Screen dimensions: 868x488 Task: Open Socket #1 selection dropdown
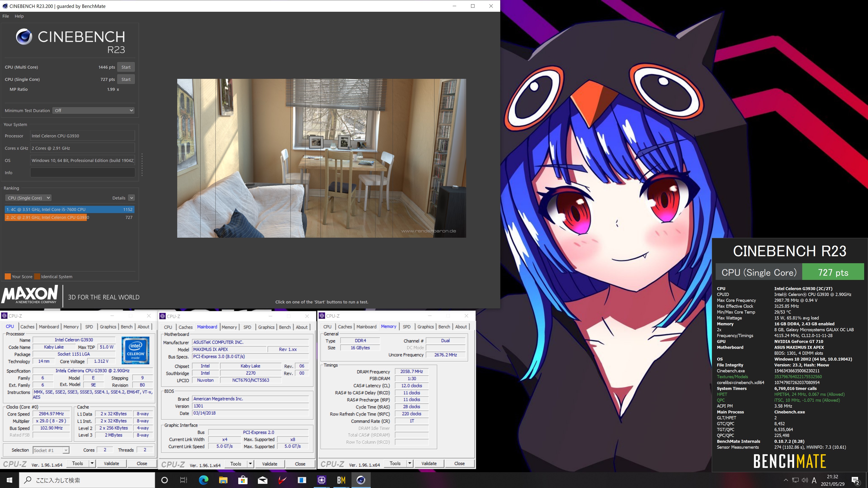[51, 450]
